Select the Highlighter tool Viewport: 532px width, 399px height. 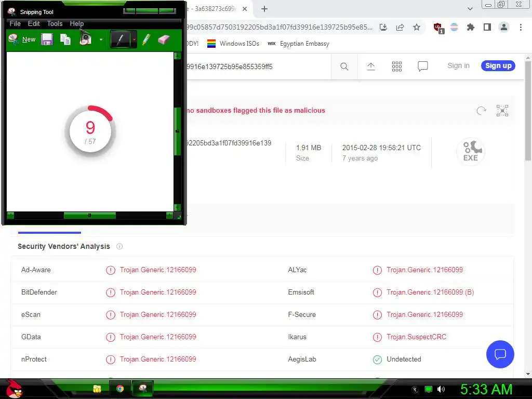(x=146, y=39)
